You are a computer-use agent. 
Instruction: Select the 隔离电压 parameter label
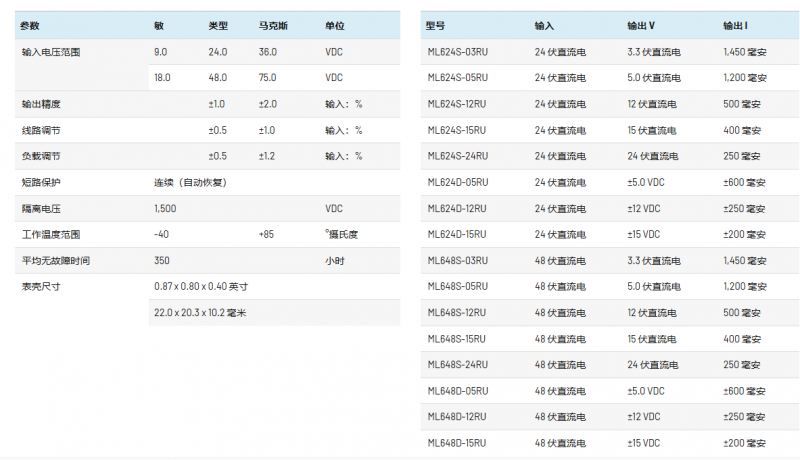pyautogui.click(x=41, y=209)
